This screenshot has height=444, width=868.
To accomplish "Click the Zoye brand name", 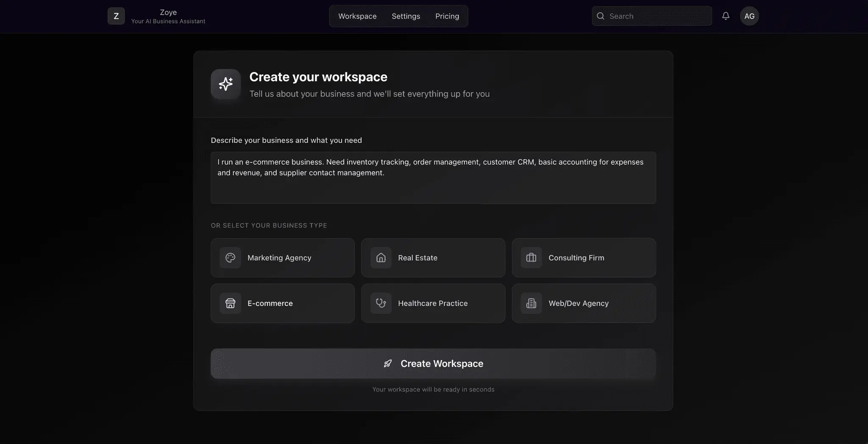I will click(x=168, y=12).
